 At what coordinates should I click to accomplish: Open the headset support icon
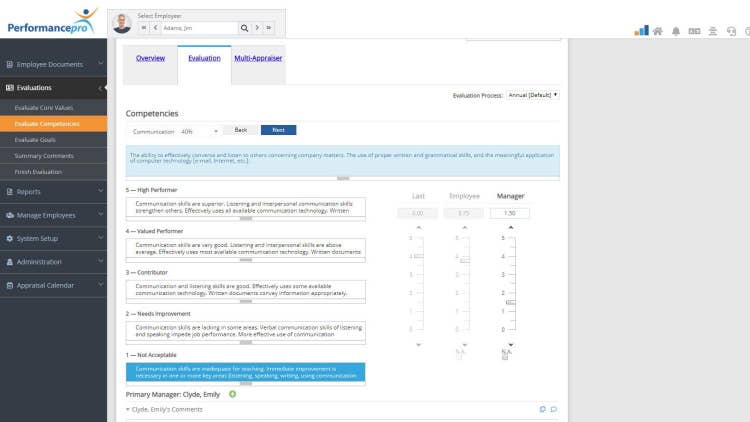(731, 31)
